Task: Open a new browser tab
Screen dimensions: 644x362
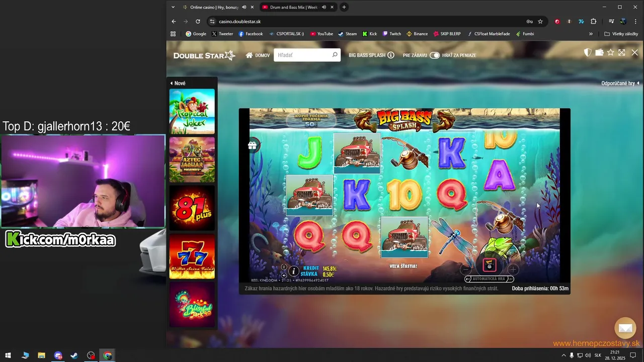Action: point(344,7)
